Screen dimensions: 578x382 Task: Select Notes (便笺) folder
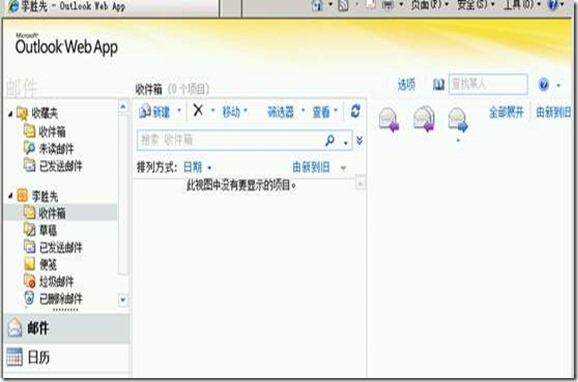pos(48,264)
